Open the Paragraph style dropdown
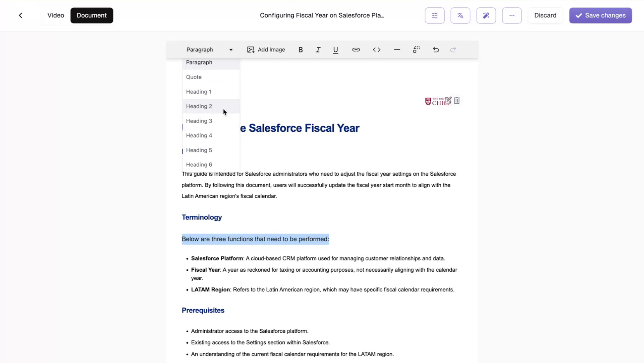The image size is (644, 363). (x=209, y=49)
